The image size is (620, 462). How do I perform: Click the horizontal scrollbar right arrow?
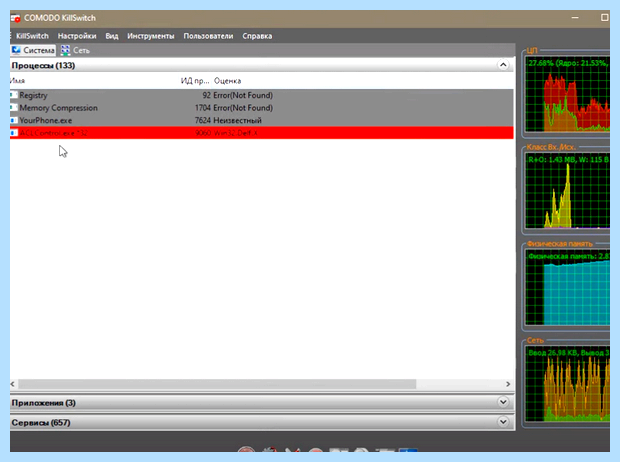(x=508, y=384)
